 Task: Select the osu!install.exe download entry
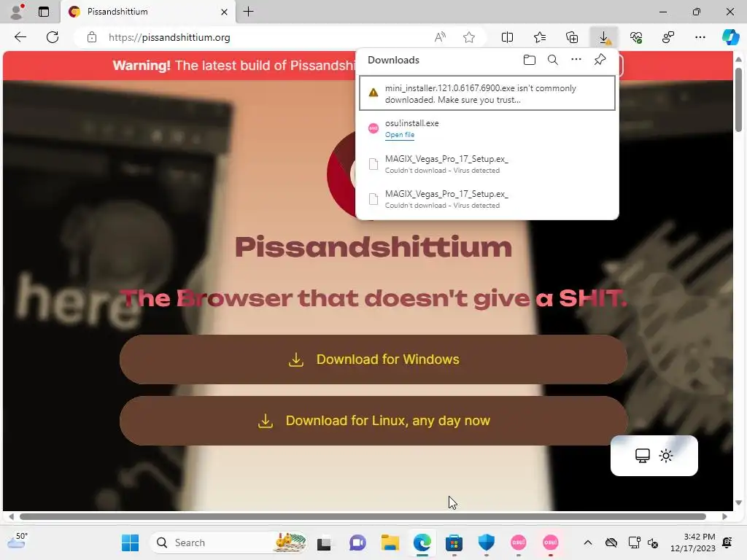click(487, 128)
